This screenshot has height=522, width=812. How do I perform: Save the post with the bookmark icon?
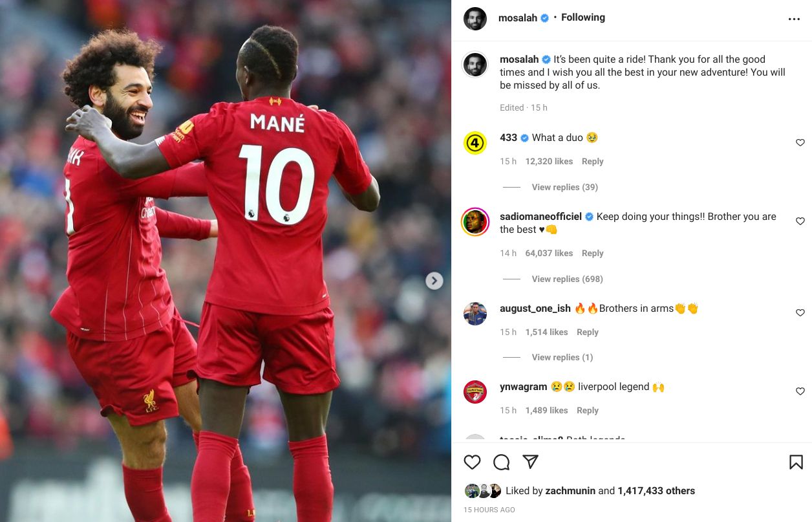[x=796, y=462]
